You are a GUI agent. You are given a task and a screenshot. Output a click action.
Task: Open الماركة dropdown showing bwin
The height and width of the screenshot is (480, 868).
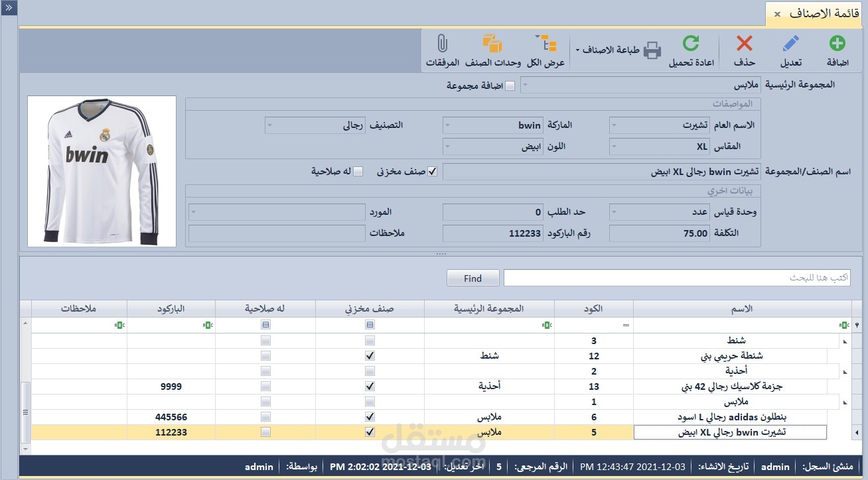point(447,125)
